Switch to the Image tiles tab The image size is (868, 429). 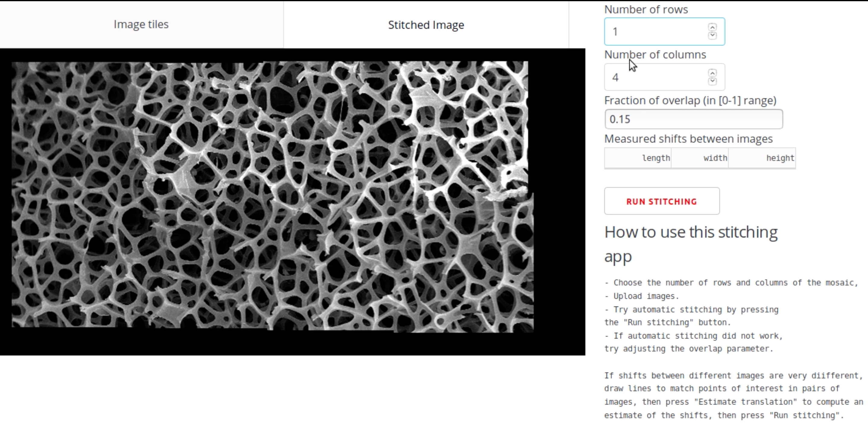141,24
